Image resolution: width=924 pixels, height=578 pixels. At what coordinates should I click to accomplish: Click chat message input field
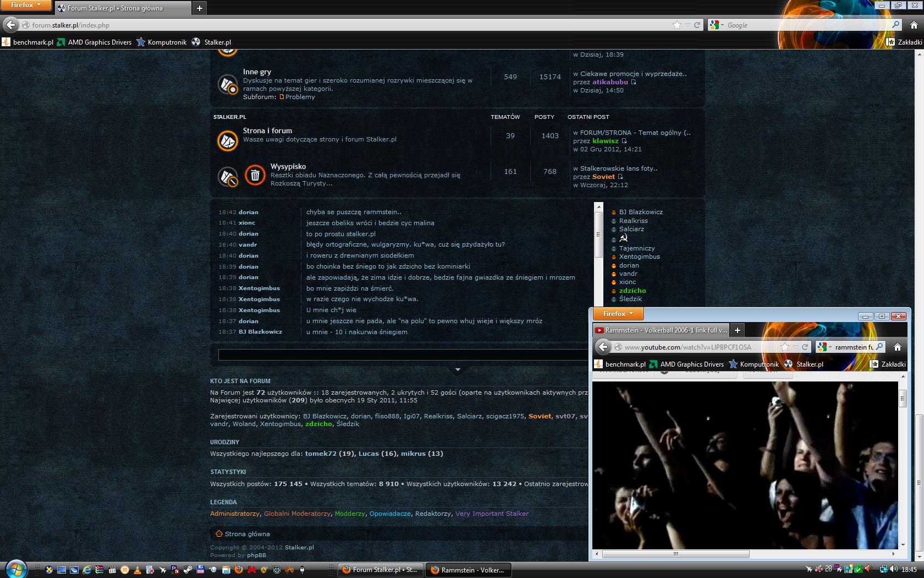[403, 355]
